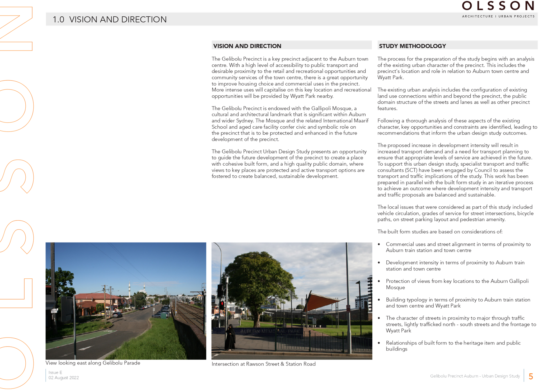Click footer title 'Gelibolu Precinct Auburn - Urban Design Study'
Viewport: 557px width, 392px height.
pos(475,376)
